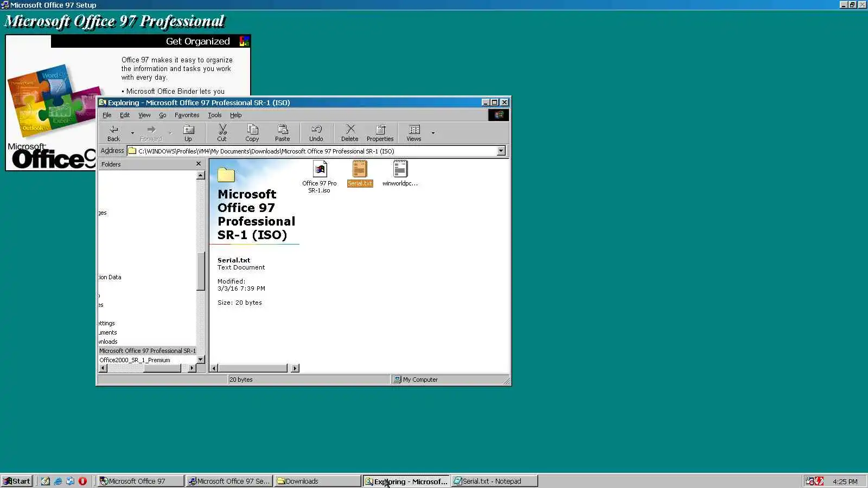Click the Exploring taskbar button
Screen dimensions: 868x488
(406, 481)
